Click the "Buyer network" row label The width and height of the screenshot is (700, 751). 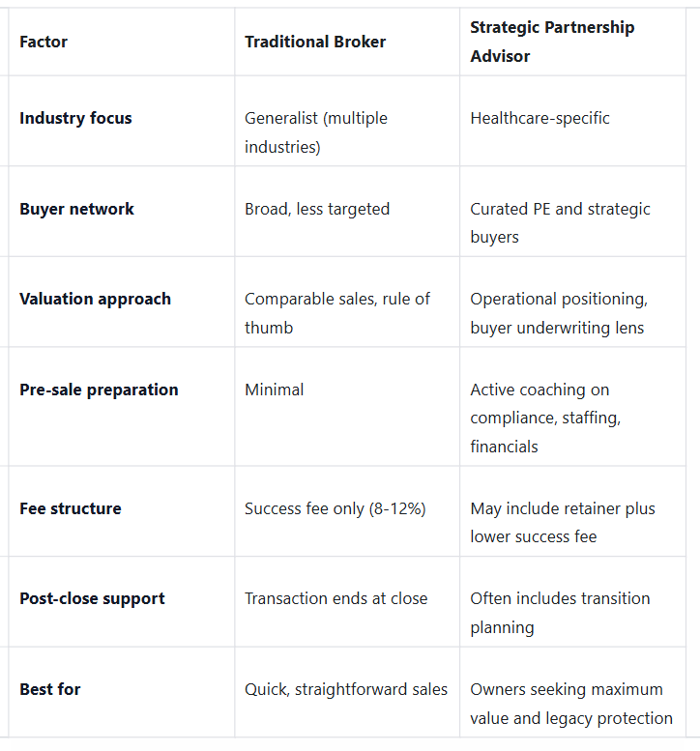click(76, 209)
